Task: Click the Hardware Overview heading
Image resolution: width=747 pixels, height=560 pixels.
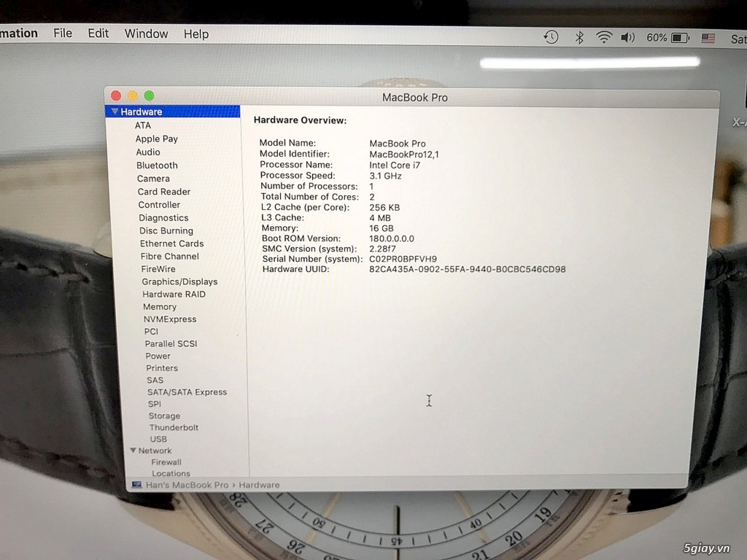Action: [x=300, y=120]
